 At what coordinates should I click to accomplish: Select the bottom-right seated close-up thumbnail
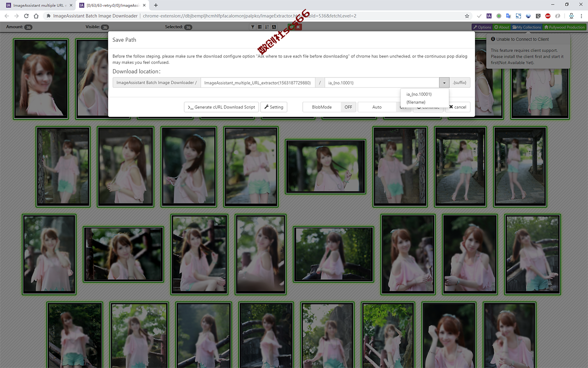click(509, 335)
